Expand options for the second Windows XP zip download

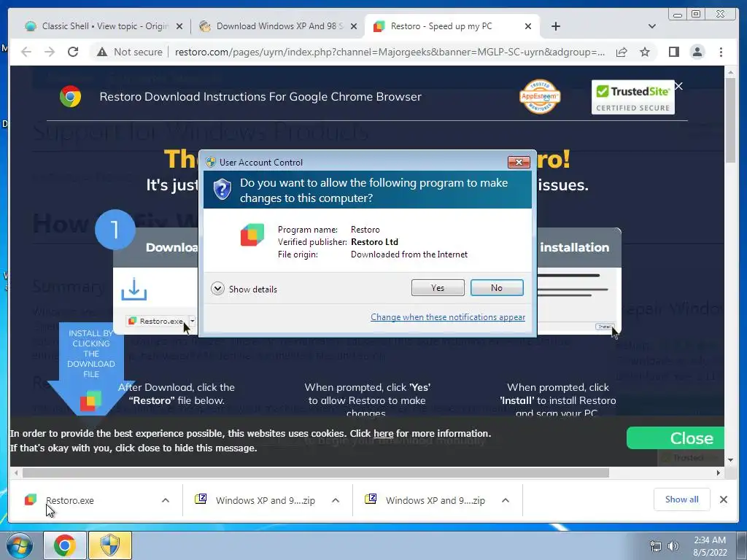click(506, 500)
